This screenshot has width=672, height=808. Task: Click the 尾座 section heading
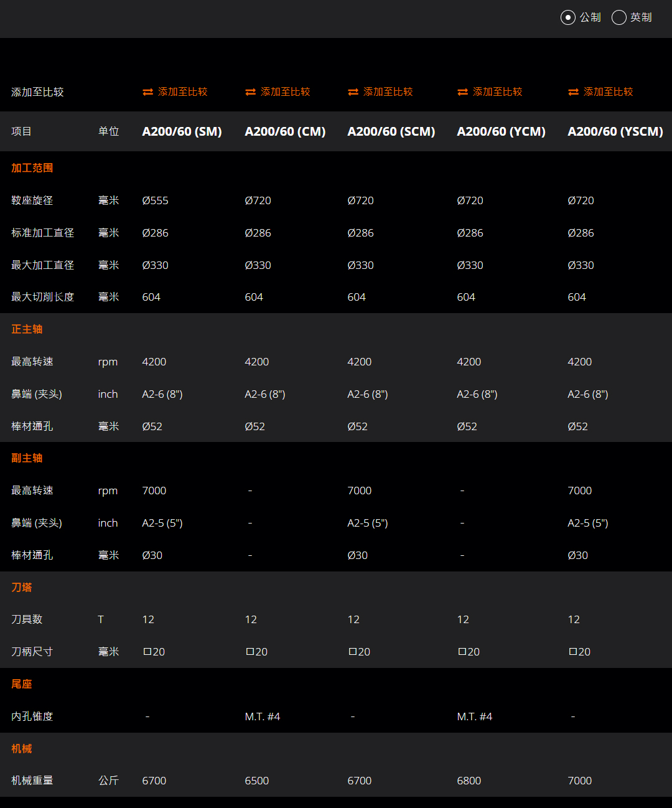pos(22,684)
